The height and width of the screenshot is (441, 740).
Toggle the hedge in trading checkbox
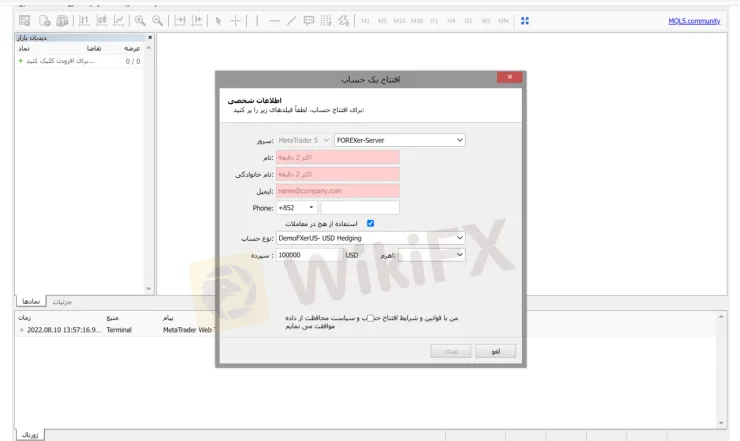[x=371, y=223]
